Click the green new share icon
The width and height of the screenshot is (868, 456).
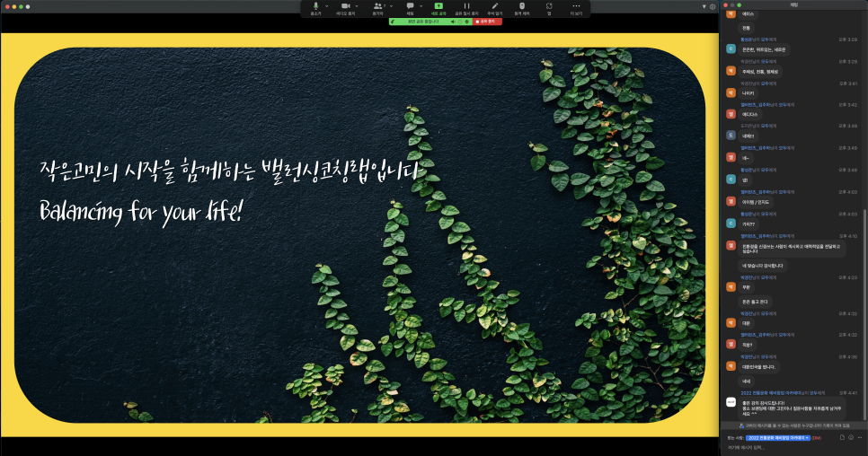[438, 8]
